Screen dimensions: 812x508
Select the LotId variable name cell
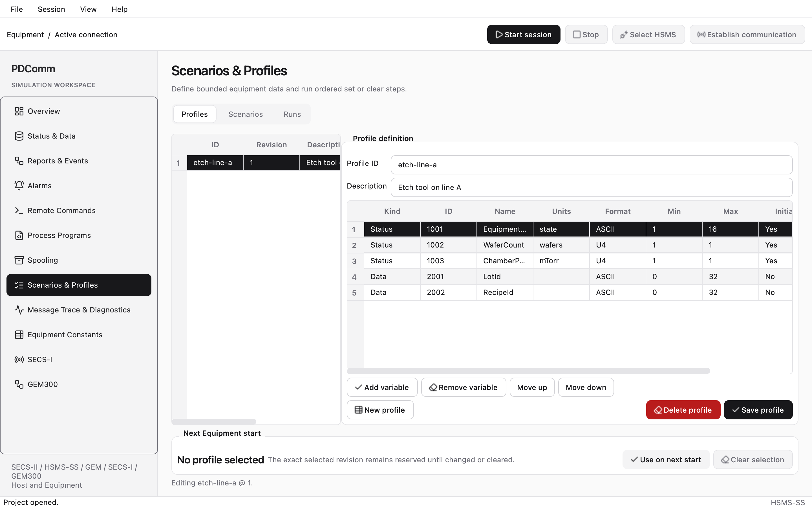coord(505,277)
